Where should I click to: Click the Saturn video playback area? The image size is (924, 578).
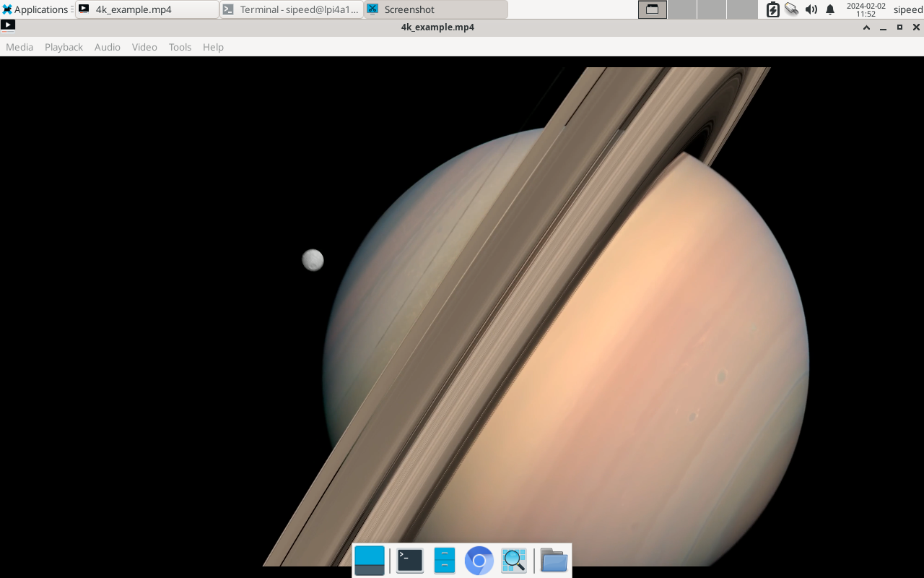[x=462, y=316]
